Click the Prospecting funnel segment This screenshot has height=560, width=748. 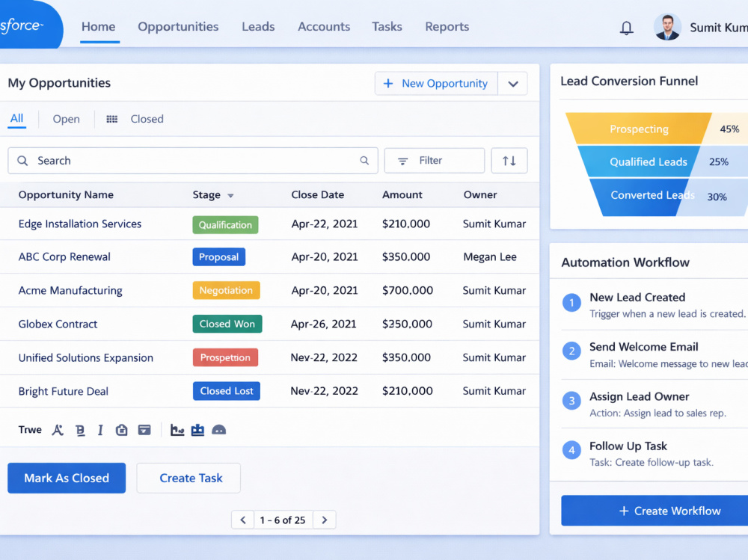(x=638, y=129)
